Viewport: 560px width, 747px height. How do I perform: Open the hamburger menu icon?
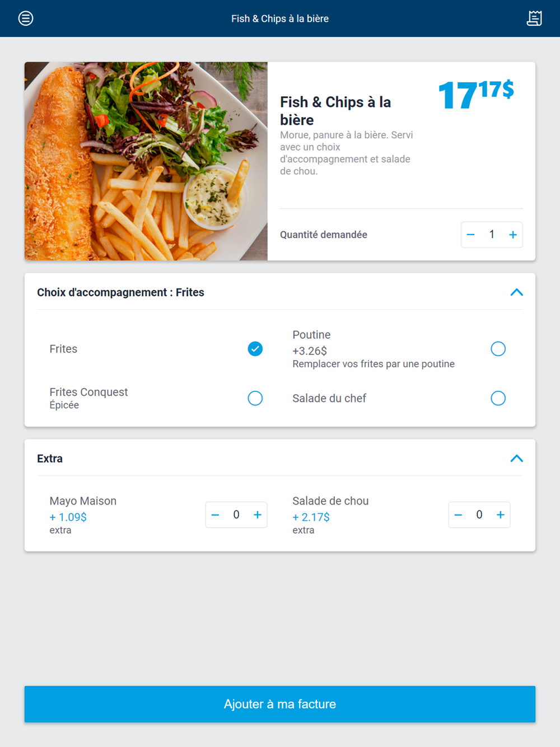coord(26,18)
